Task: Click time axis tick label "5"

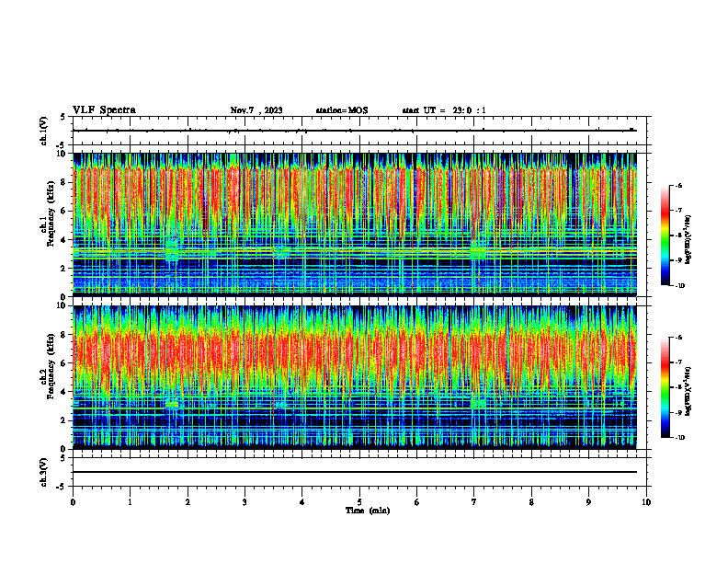Action: pos(359,502)
